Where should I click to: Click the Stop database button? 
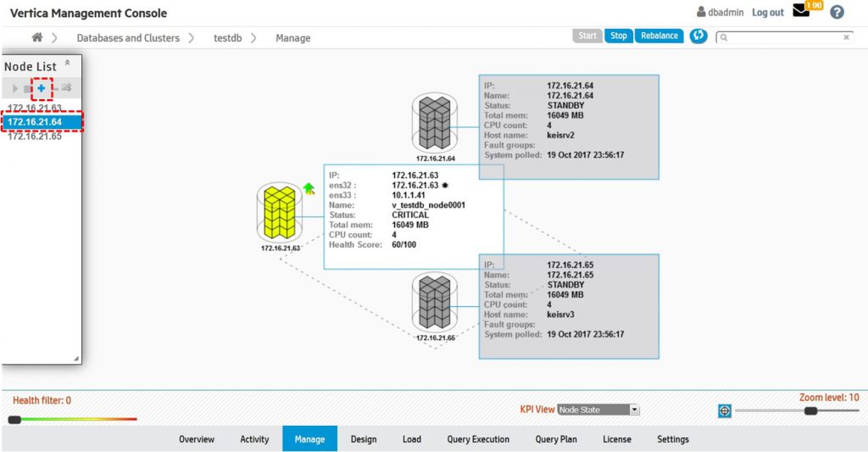tap(619, 36)
